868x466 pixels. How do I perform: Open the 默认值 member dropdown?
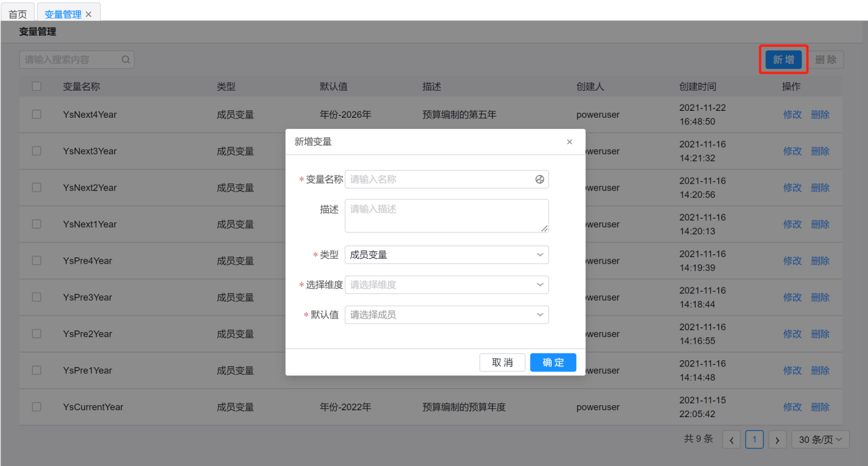(x=447, y=315)
